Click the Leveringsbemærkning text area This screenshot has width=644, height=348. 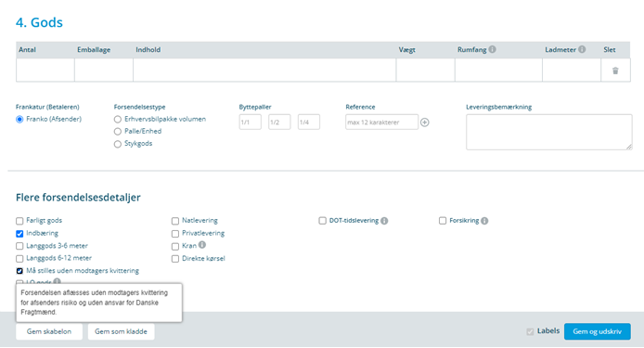click(x=549, y=132)
